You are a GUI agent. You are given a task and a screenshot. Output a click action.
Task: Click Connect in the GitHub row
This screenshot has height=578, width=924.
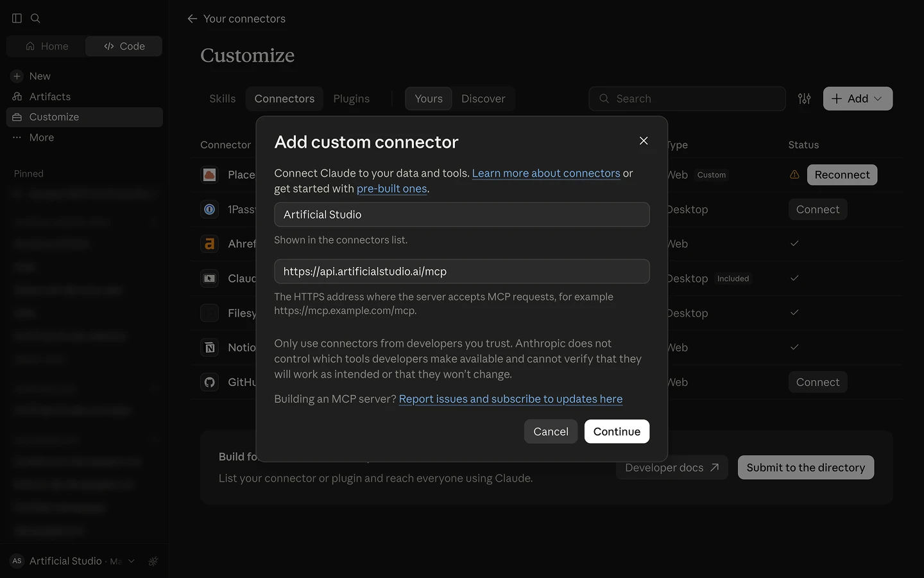(817, 382)
